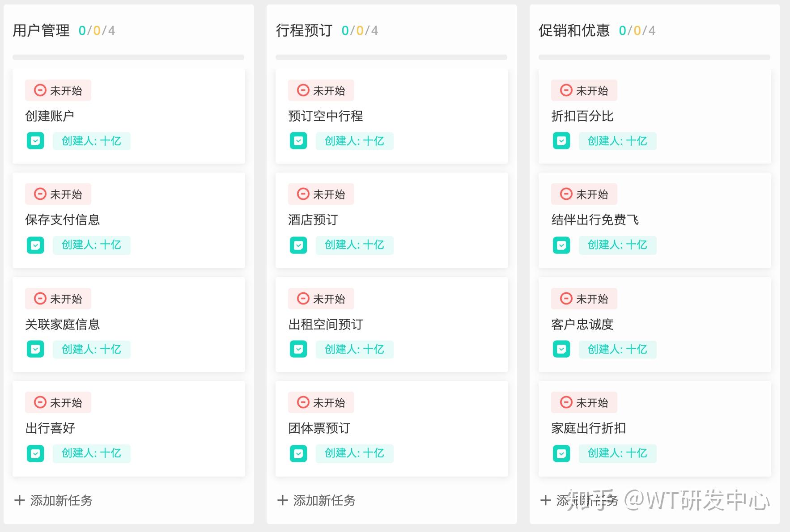790x532 pixels.
Task: Click the checkbox icon on 创建账户 card
Action: 35,141
